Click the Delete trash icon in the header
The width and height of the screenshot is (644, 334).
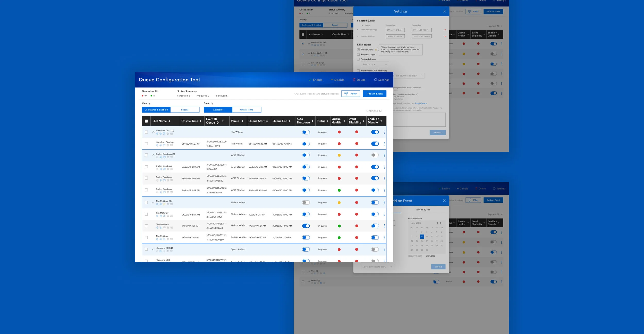[354, 80]
